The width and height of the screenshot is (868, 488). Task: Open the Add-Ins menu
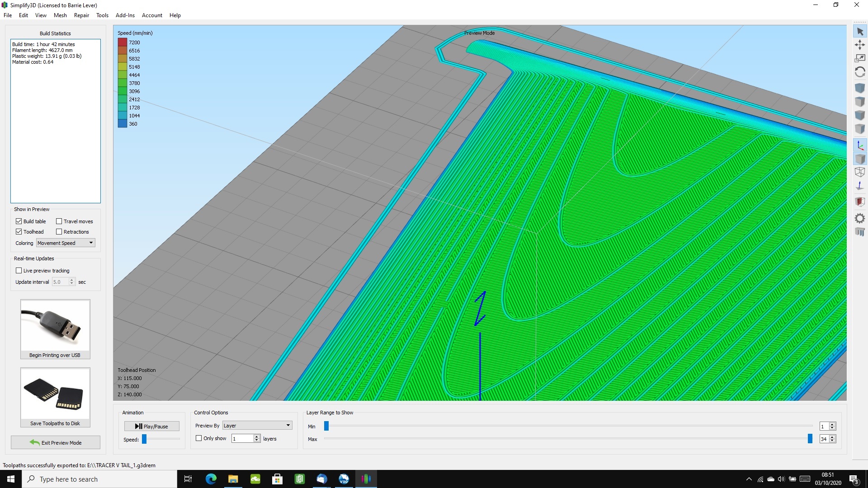(x=125, y=15)
